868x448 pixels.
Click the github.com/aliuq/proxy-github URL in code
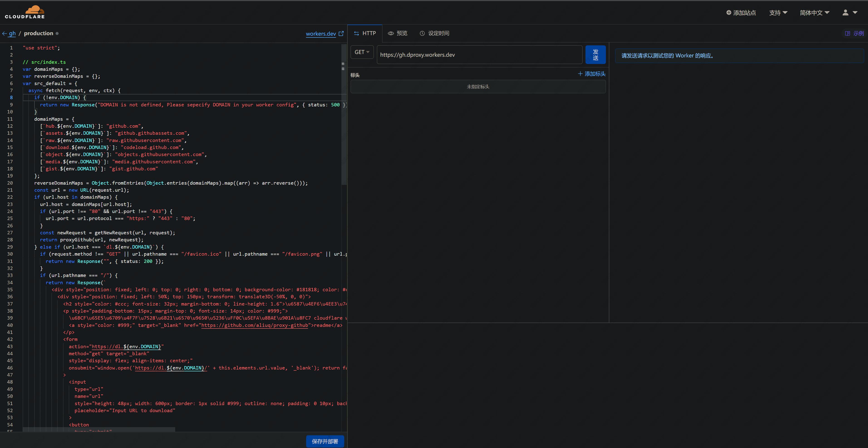[x=255, y=325]
